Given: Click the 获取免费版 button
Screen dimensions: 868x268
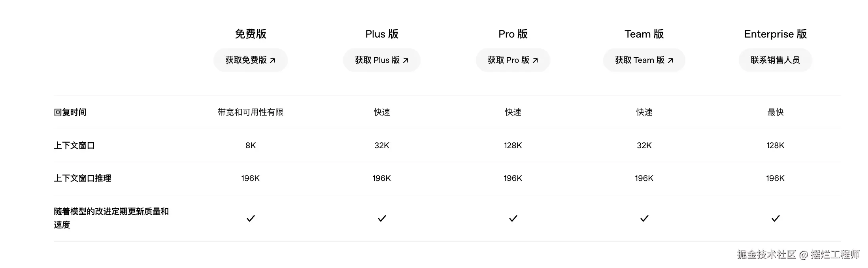Looking at the screenshot, I should (250, 60).
